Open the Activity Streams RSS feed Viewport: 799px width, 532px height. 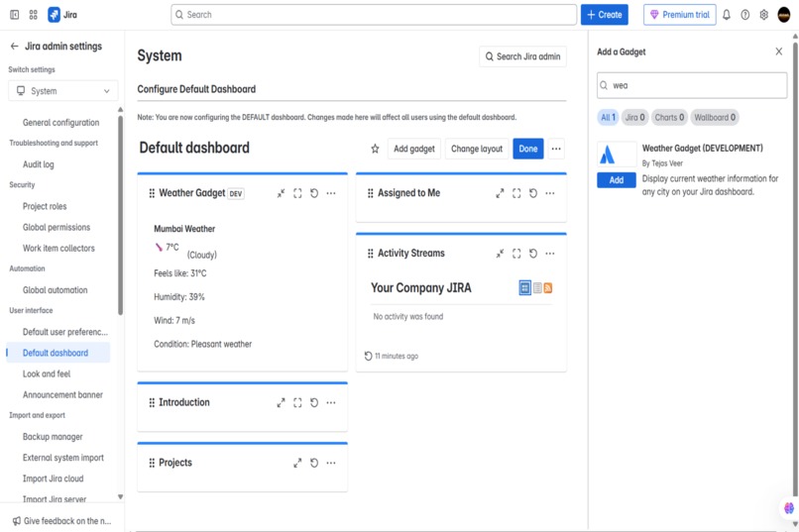pyautogui.click(x=548, y=288)
